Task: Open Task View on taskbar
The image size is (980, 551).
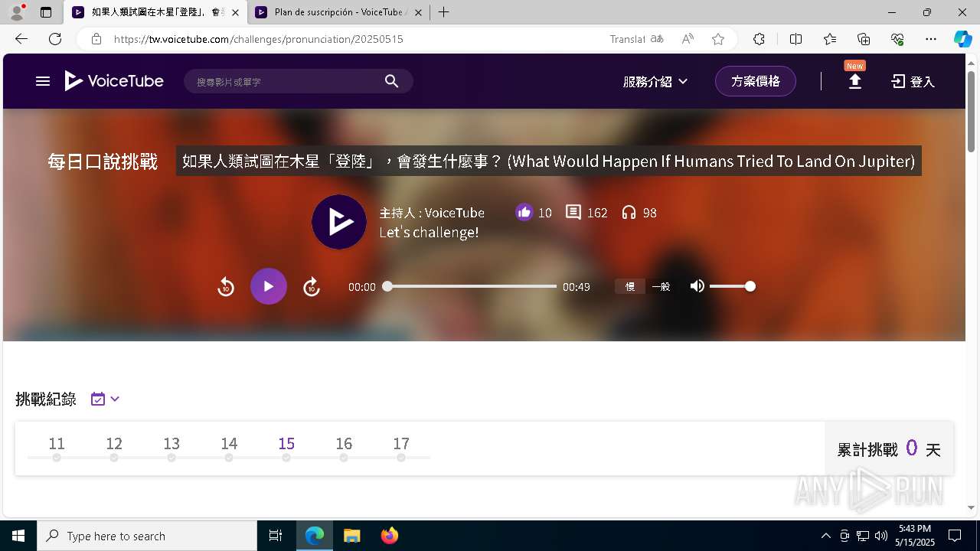Action: (x=276, y=536)
